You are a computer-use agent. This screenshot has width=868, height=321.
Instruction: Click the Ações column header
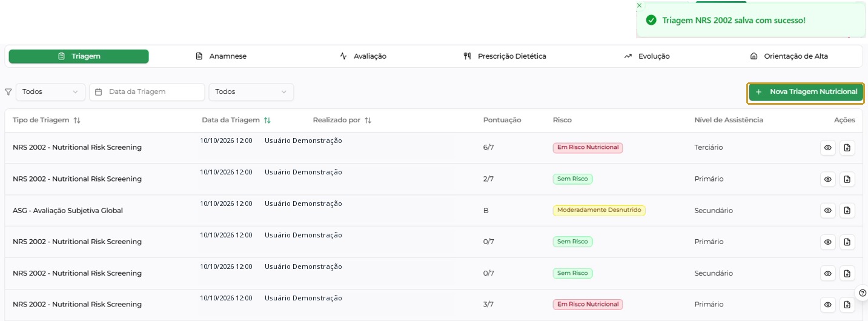(844, 120)
